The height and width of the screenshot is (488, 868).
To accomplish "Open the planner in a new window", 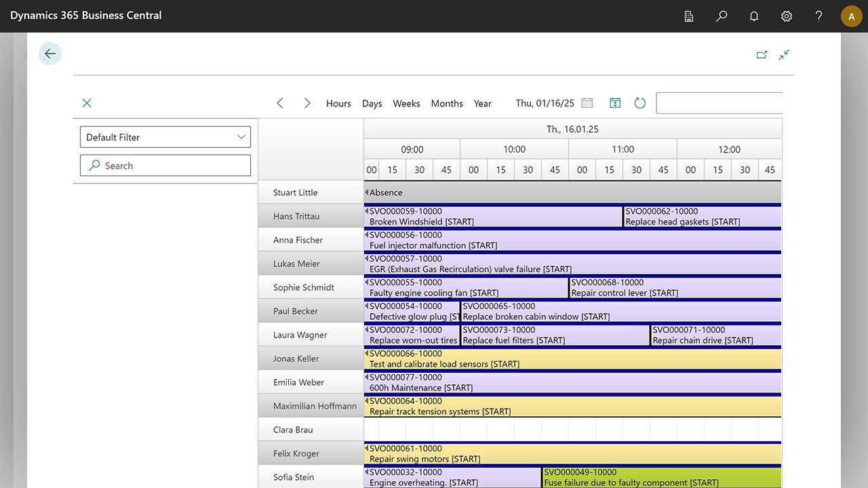I will point(762,54).
